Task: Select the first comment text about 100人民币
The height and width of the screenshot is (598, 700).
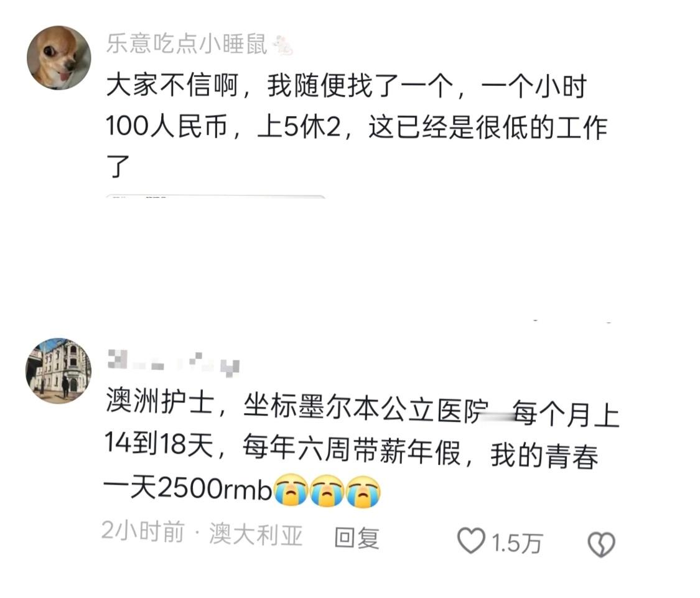Action: pos(357,126)
